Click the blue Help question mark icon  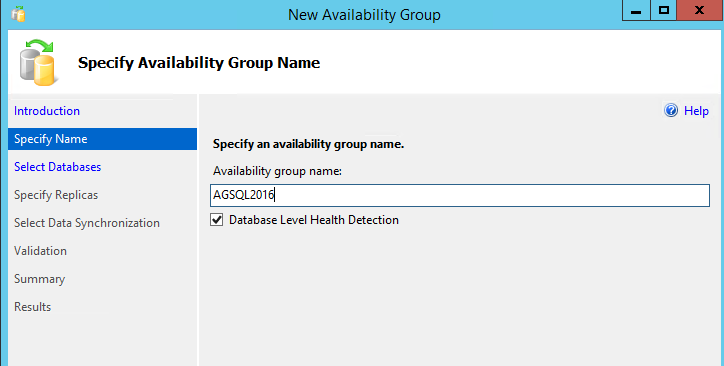[671, 110]
